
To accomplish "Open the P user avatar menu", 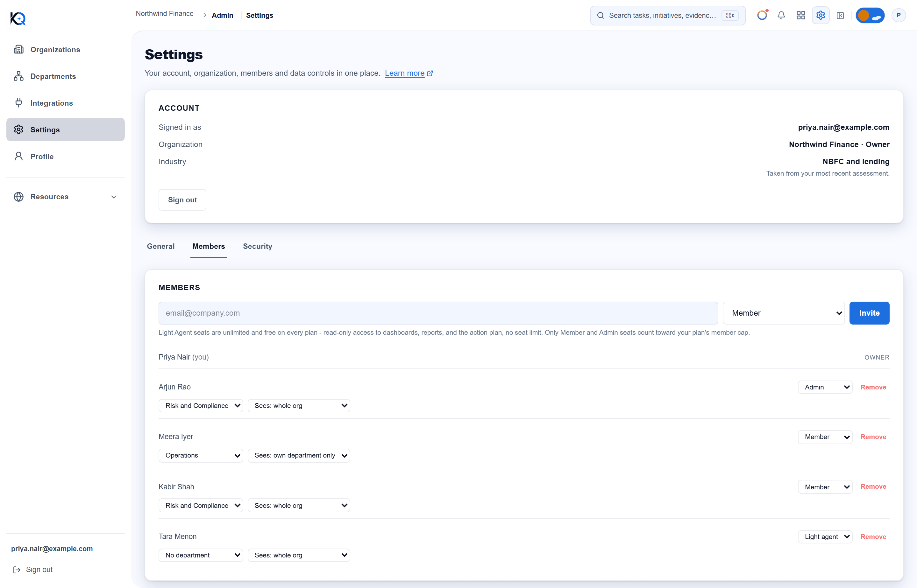I will [x=899, y=15].
